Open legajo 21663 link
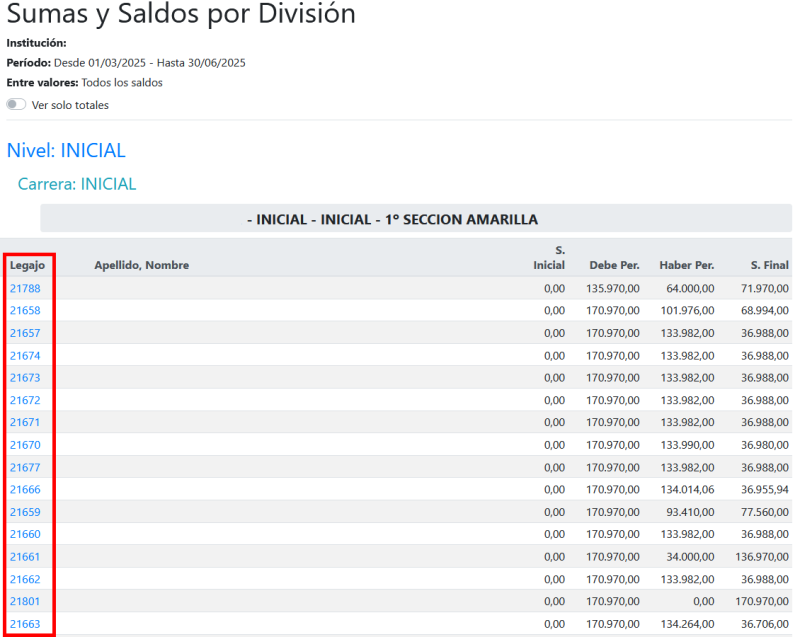The width and height of the screenshot is (800, 637). [x=25, y=624]
